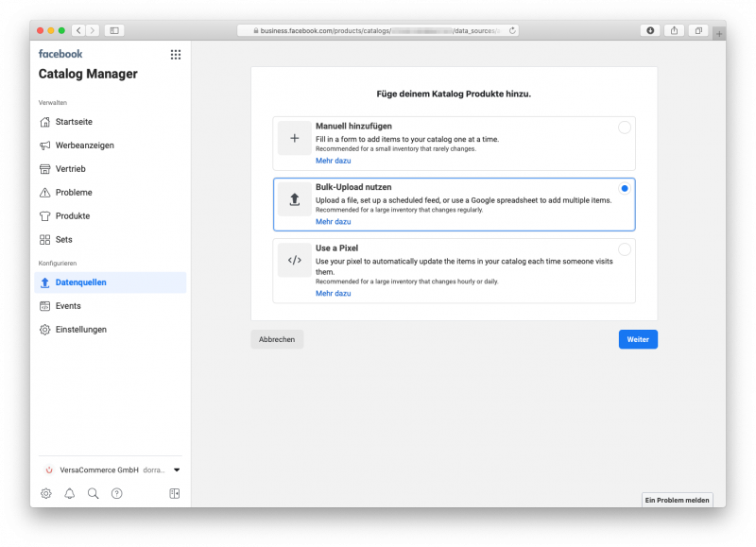
Task: Click the search magnifier icon
Action: (x=93, y=493)
